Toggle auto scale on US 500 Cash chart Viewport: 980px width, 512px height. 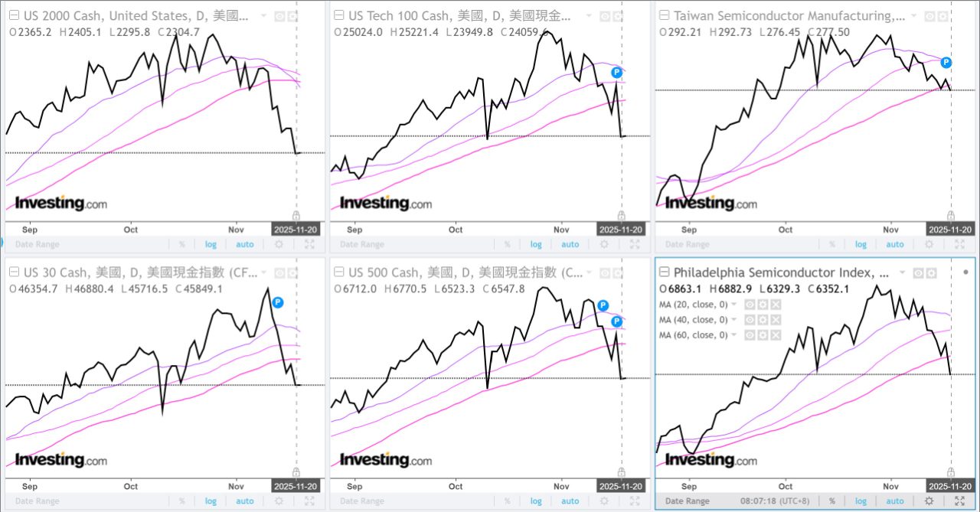pyautogui.click(x=570, y=501)
